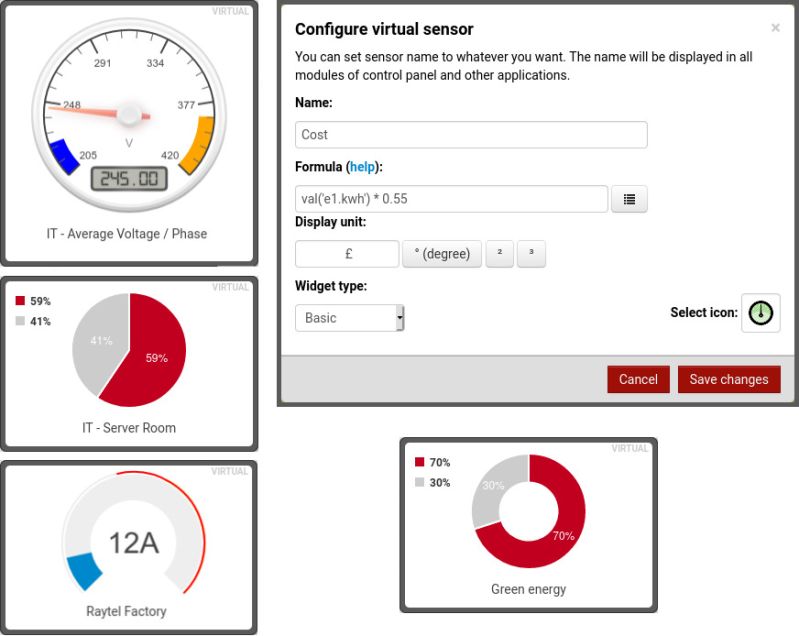799x636 pixels.
Task: Click the 12A gauge value
Action: [134, 543]
